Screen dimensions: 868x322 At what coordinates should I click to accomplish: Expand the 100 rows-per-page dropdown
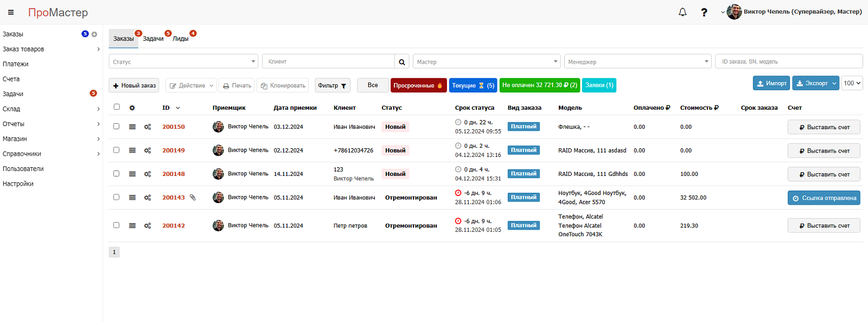pos(852,83)
